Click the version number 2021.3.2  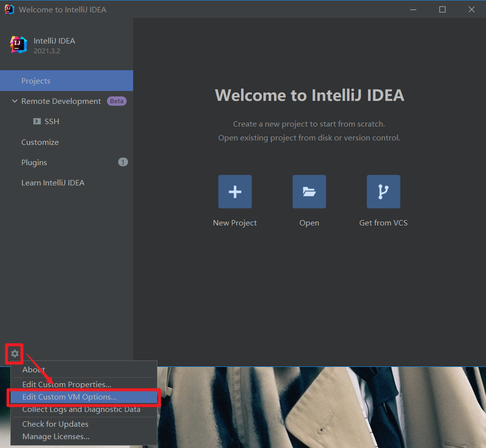click(47, 51)
